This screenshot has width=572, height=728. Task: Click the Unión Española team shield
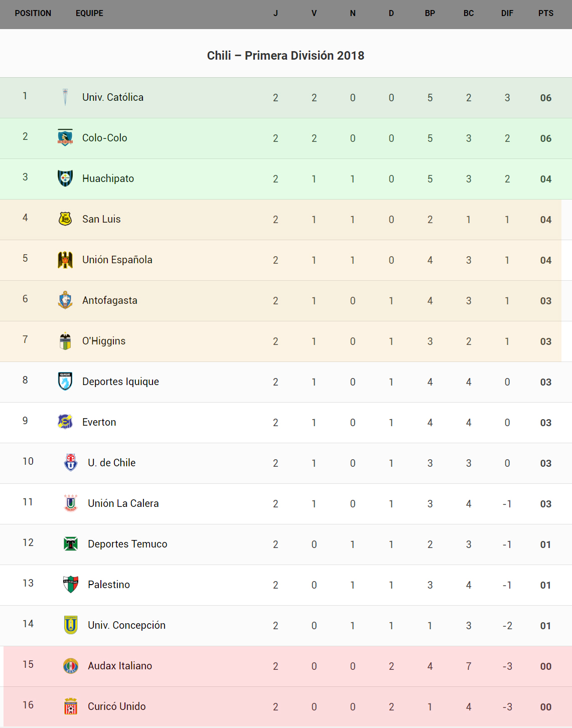point(65,260)
